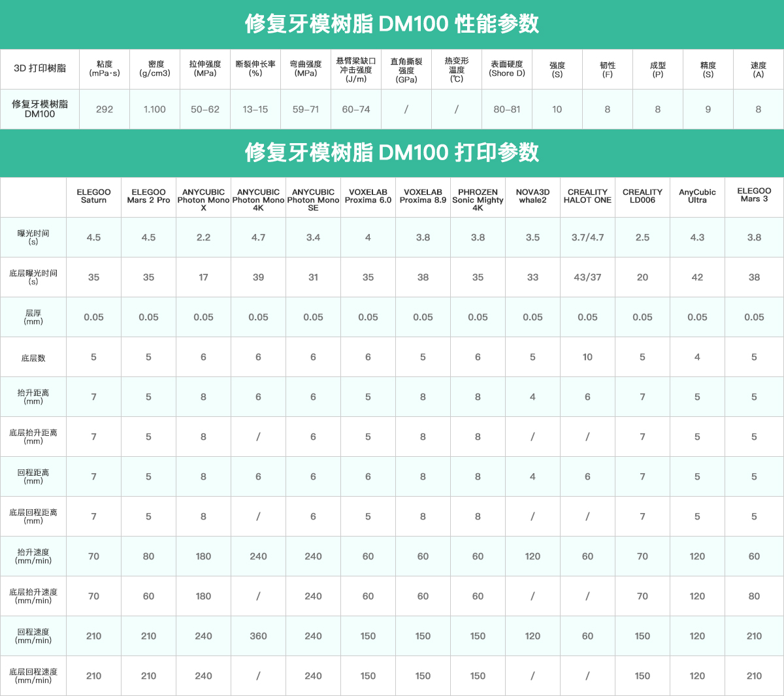This screenshot has height=696, width=784.
Task: Select the "3D 打印树脂" header cell
Action: [x=40, y=68]
